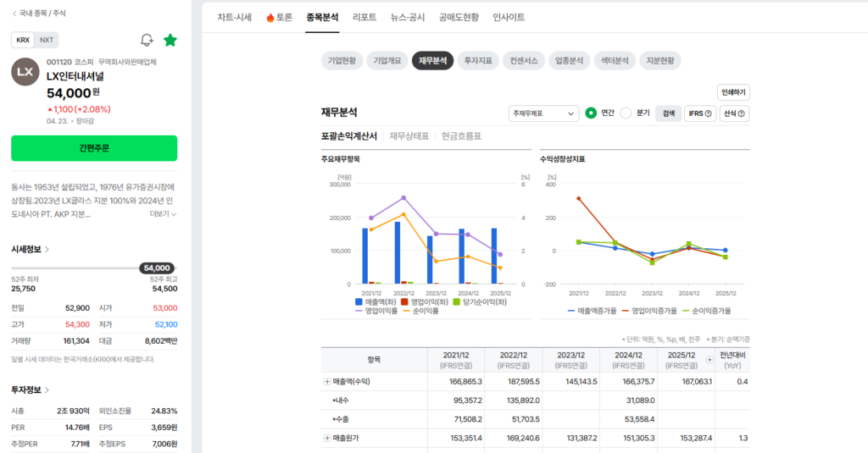The height and width of the screenshot is (453, 868).
Task: Click the •수출 row label
Action: pos(341,419)
